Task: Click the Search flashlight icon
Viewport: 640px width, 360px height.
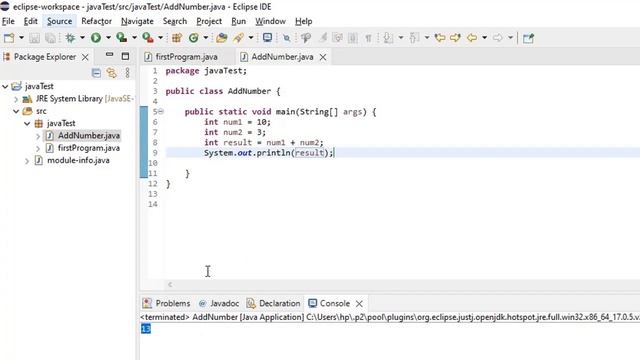Action: pyautogui.click(x=238, y=38)
